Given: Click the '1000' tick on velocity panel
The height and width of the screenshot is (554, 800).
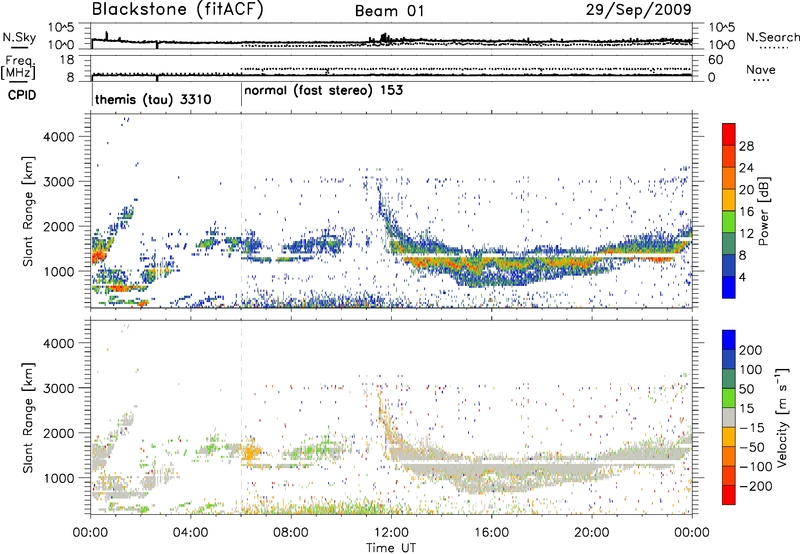Looking at the screenshot, I should click(59, 478).
